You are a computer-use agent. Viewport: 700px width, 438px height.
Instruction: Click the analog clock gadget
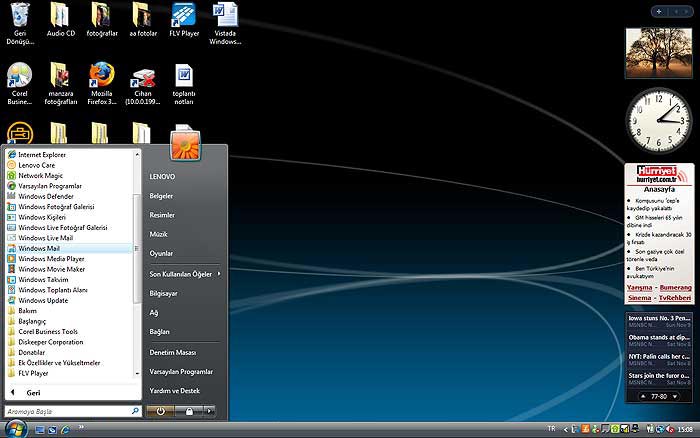[x=658, y=121]
